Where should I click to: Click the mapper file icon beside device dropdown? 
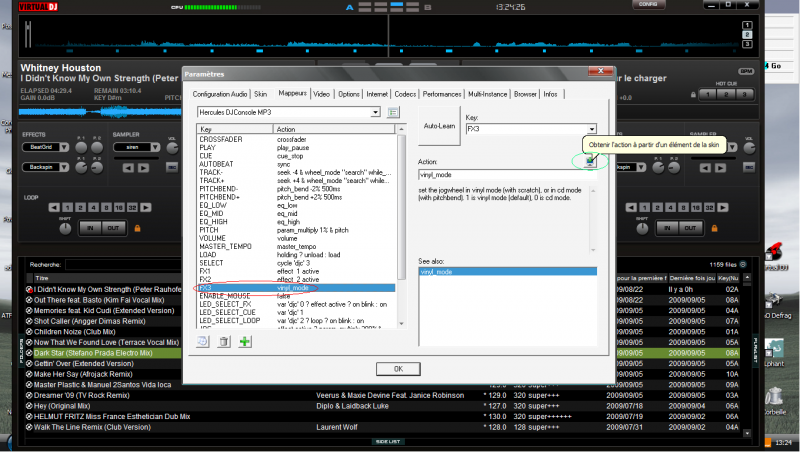[393, 113]
